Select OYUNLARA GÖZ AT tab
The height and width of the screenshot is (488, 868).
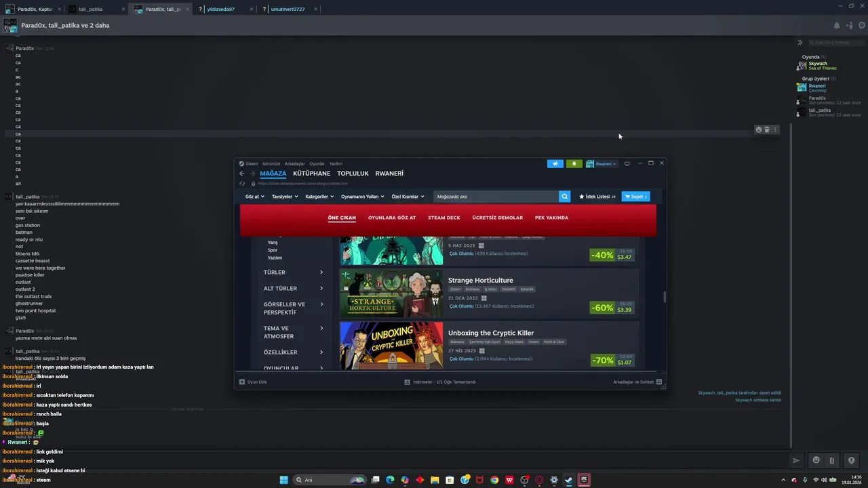click(x=392, y=218)
